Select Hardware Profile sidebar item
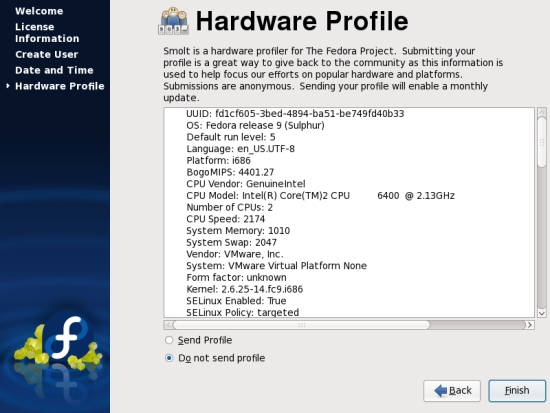The image size is (550, 413). coord(60,86)
